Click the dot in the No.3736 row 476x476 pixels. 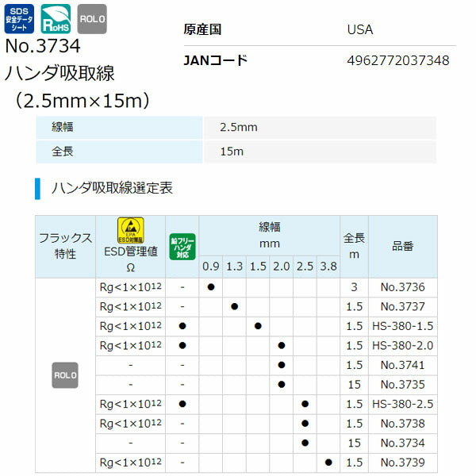[211, 287]
